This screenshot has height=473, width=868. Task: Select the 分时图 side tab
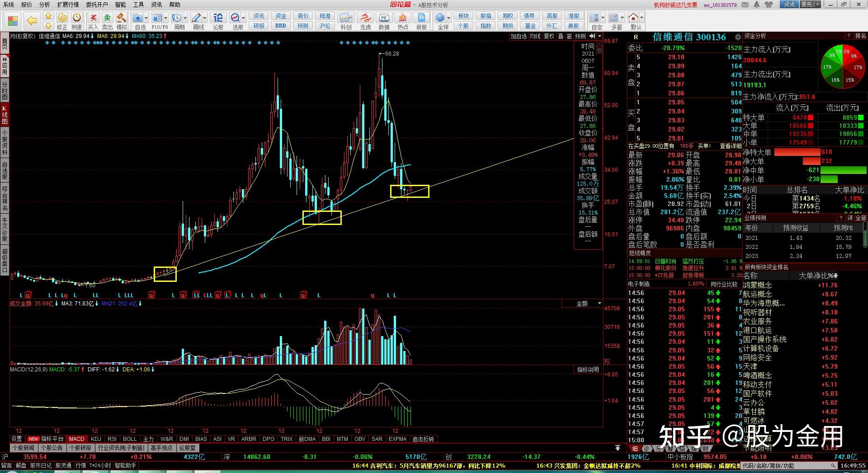[x=5, y=90]
